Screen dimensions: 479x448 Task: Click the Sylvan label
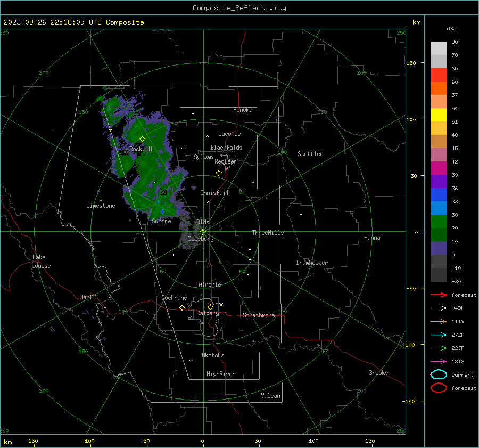[203, 157]
